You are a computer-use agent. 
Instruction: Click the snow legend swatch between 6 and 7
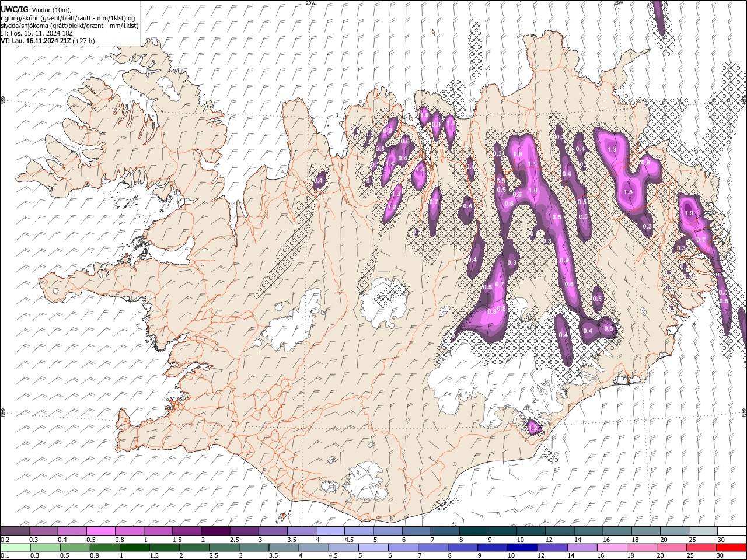416,531
